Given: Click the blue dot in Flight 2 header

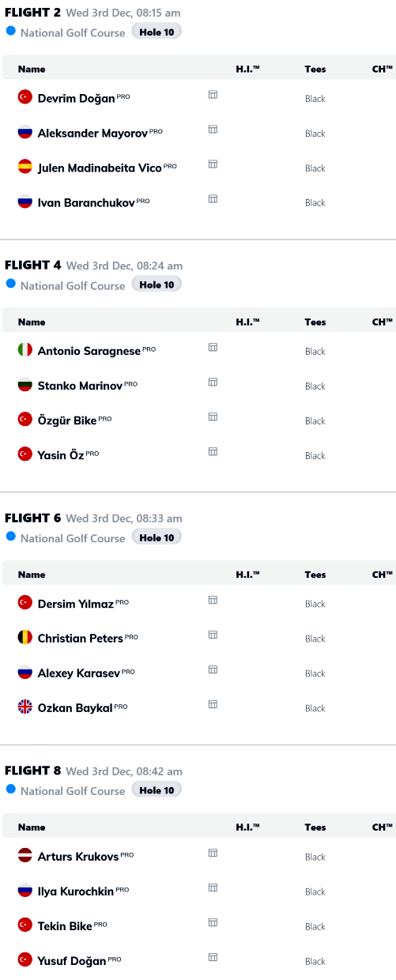Looking at the screenshot, I should click(x=10, y=32).
